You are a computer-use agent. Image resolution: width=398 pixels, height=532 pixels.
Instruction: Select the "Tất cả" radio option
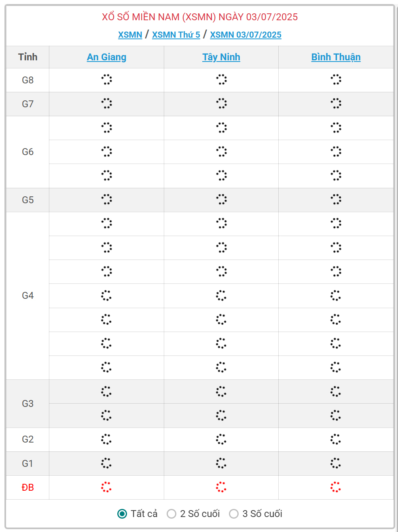pos(122,514)
